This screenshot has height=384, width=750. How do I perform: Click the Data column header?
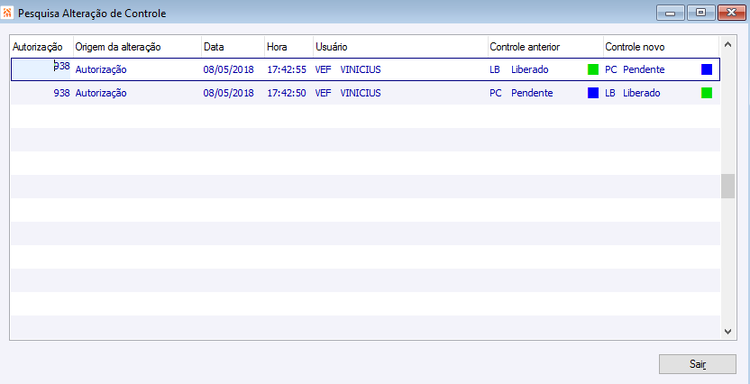[233, 47]
